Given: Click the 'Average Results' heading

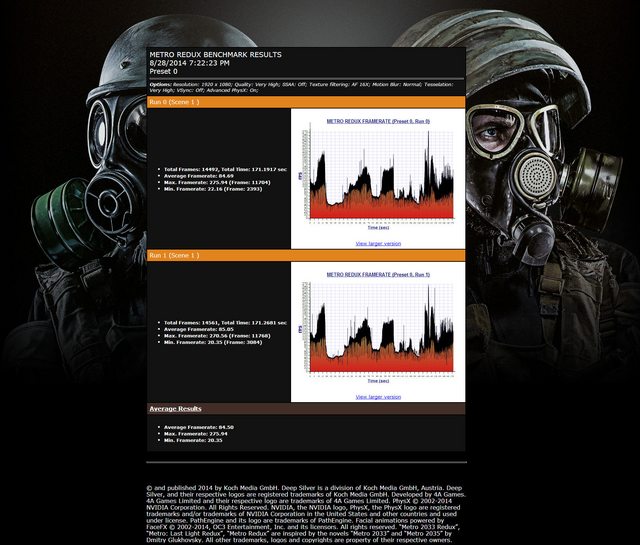Looking at the screenshot, I should pos(176,409).
